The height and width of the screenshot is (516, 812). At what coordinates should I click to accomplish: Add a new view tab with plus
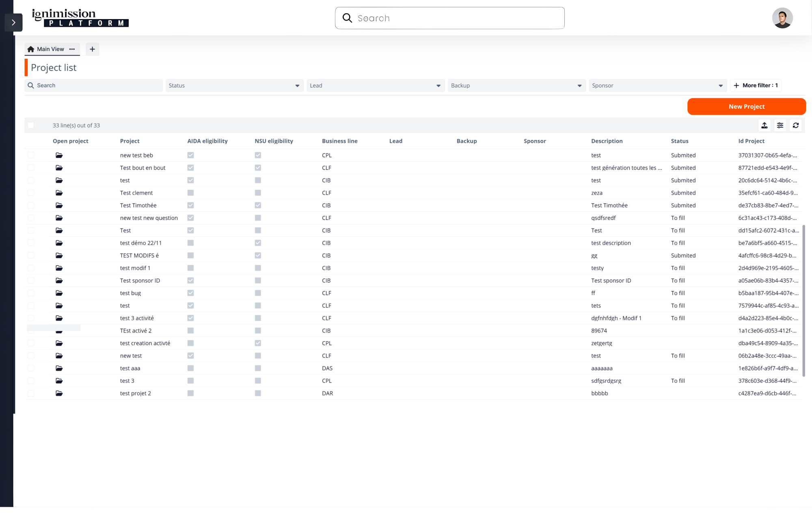[x=92, y=49]
